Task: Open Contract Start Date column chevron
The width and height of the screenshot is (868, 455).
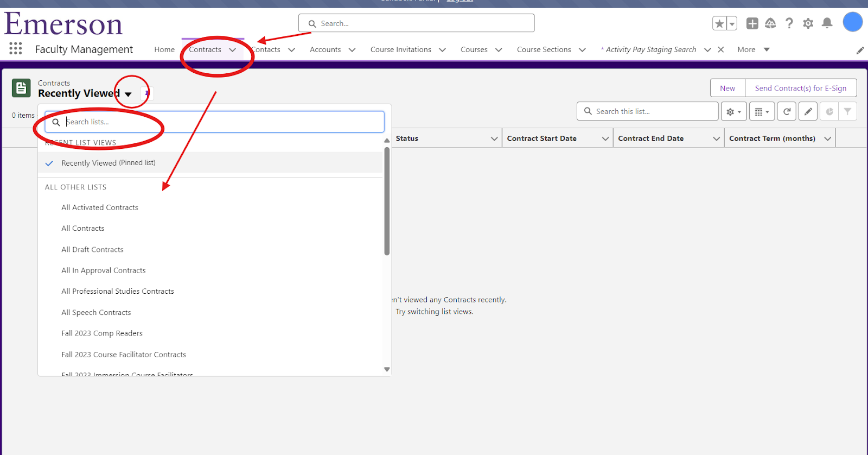Action: point(605,138)
